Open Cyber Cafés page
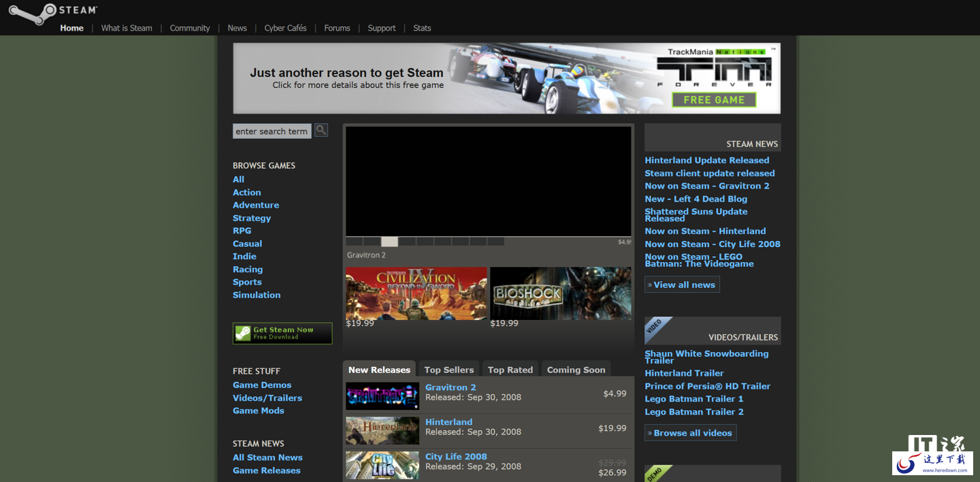The width and height of the screenshot is (980, 482). 286,28
